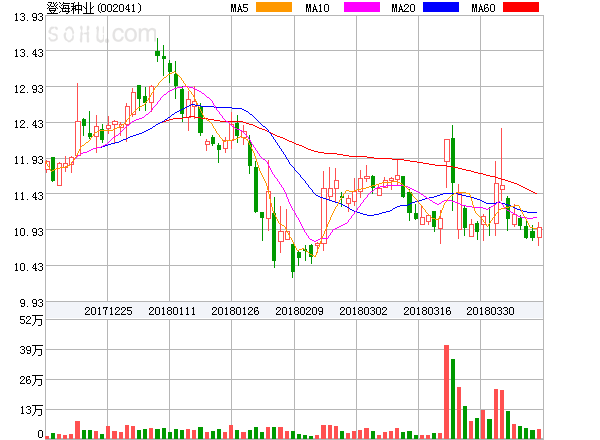Click the red MA60 legend swatch
This screenshot has width=600, height=440.
pyautogui.click(x=521, y=7)
